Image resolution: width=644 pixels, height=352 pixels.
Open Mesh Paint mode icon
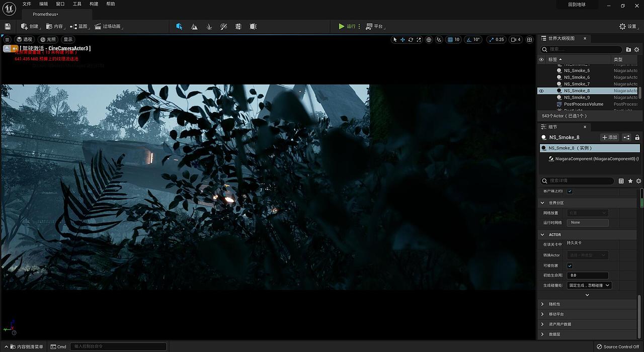224,27
